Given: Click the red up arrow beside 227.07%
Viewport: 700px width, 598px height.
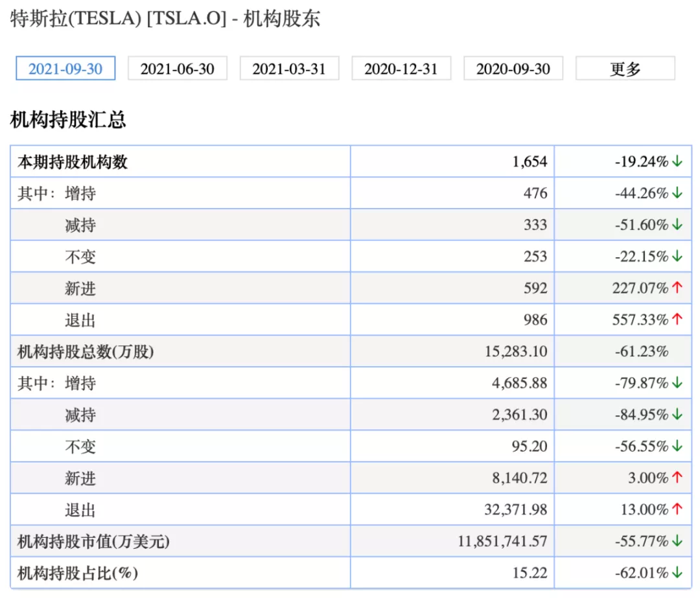Looking at the screenshot, I should pyautogui.click(x=677, y=288).
